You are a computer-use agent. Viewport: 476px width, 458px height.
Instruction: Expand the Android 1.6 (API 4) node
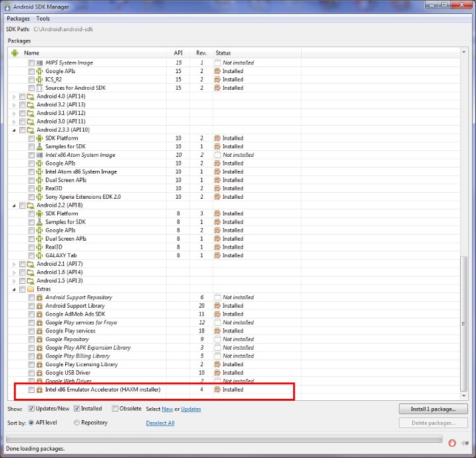click(14, 273)
